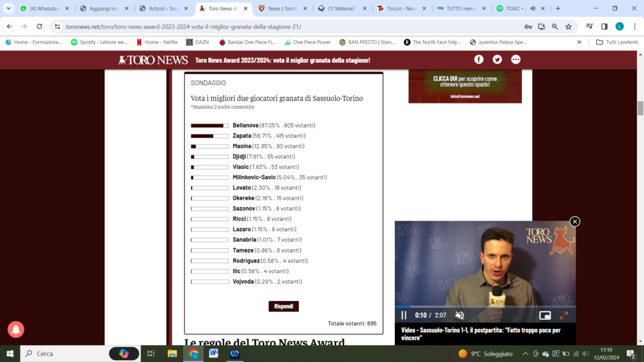Go back in browser history
The width and height of the screenshot is (644, 362).
[x=9, y=26]
